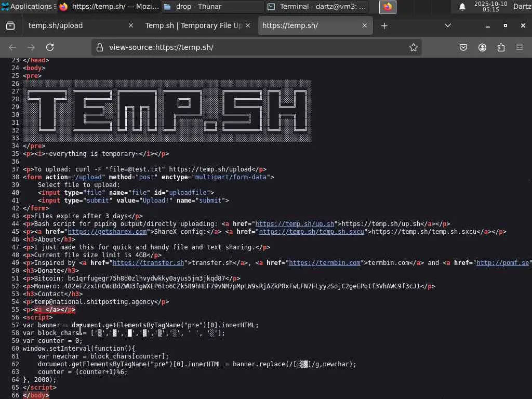
Task: Open the temp.sh.sxcu config link
Action: click(x=312, y=232)
